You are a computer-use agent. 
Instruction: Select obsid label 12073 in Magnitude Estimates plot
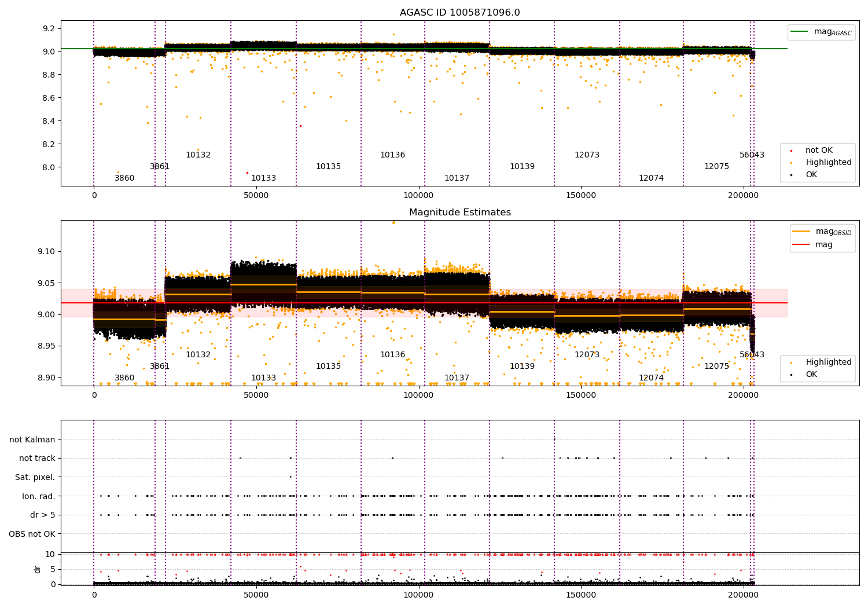tap(587, 355)
